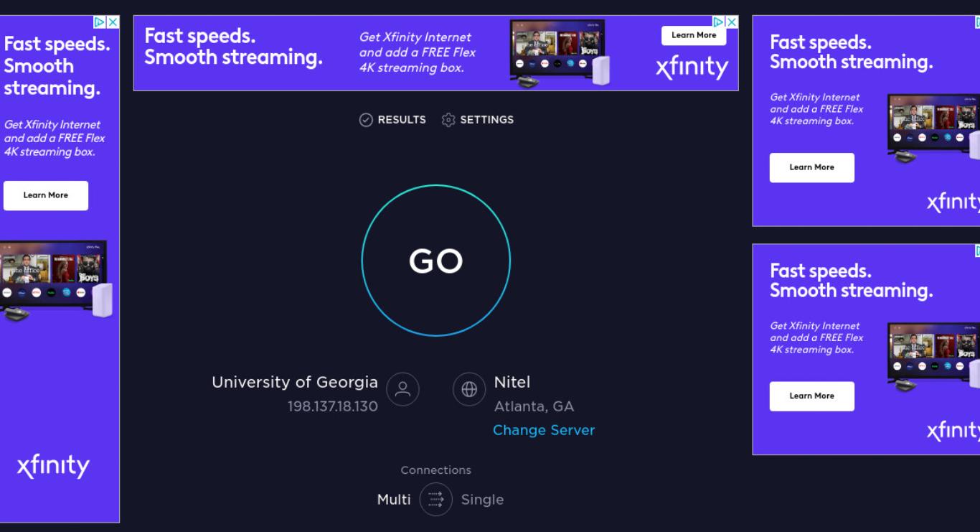Image resolution: width=980 pixels, height=532 pixels.
Task: Select Single connections option
Action: click(482, 500)
